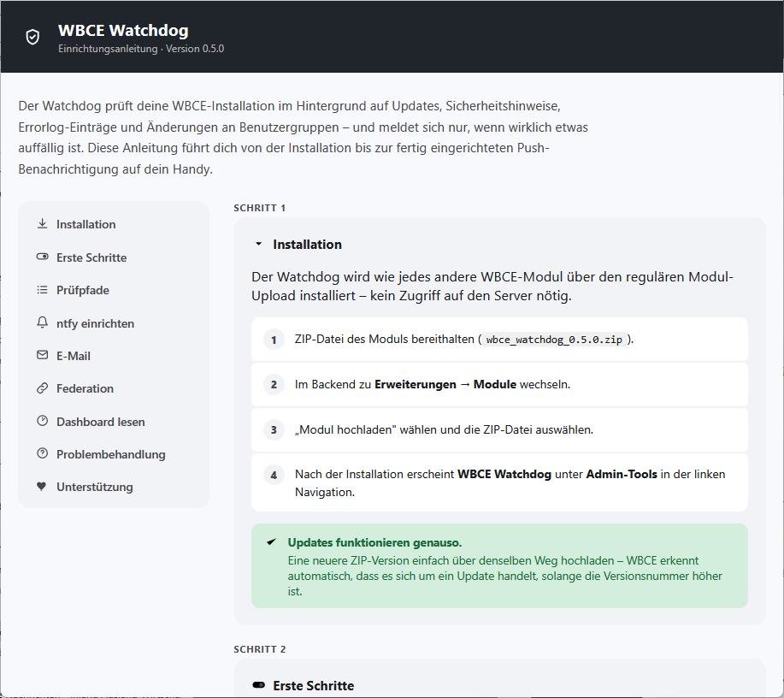Click 'Updates funktionieren genauso.' heading
Viewport: 784px width, 698px height.
(x=374, y=542)
